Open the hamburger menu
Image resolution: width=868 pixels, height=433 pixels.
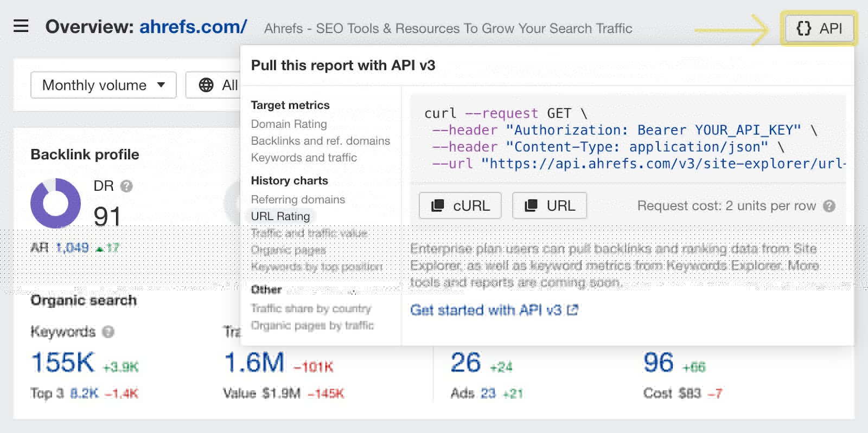(x=21, y=26)
